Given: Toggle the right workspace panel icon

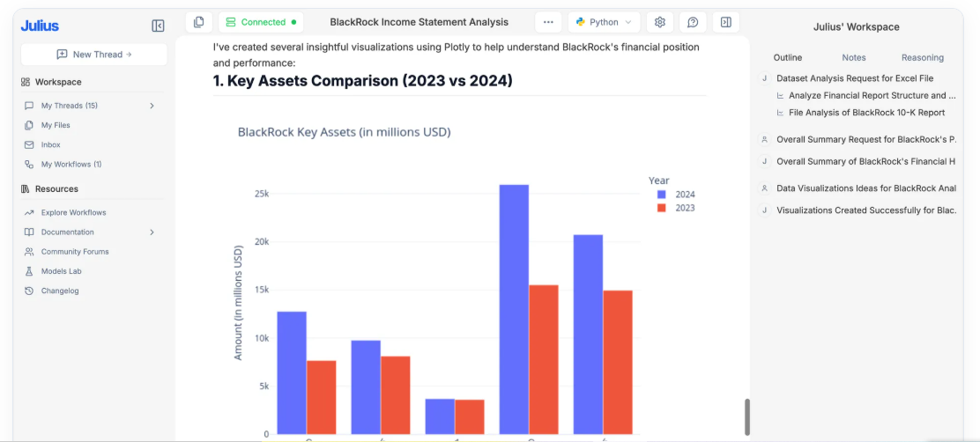Looking at the screenshot, I should pos(725,22).
